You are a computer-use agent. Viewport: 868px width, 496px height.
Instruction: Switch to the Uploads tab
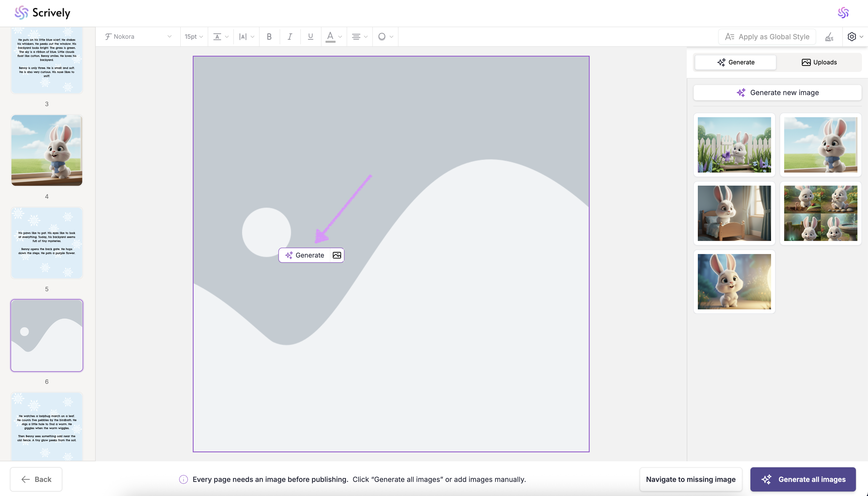819,62
